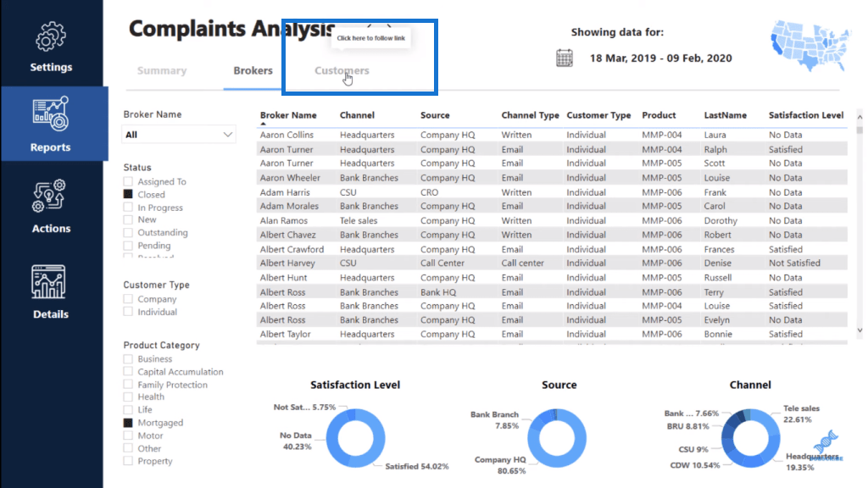The image size is (868, 488).
Task: Check the Health product category
Action: tap(128, 396)
